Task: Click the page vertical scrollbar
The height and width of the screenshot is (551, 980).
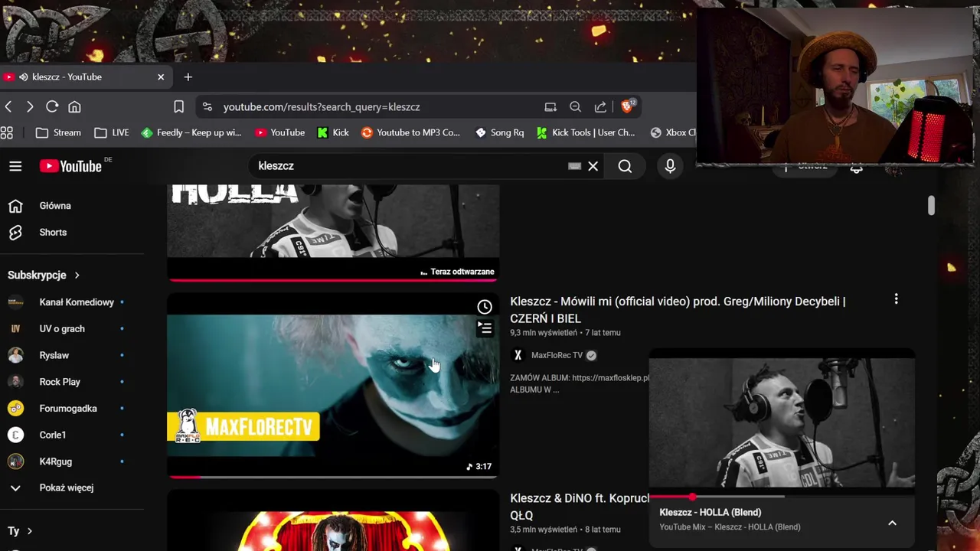Action: click(x=931, y=205)
